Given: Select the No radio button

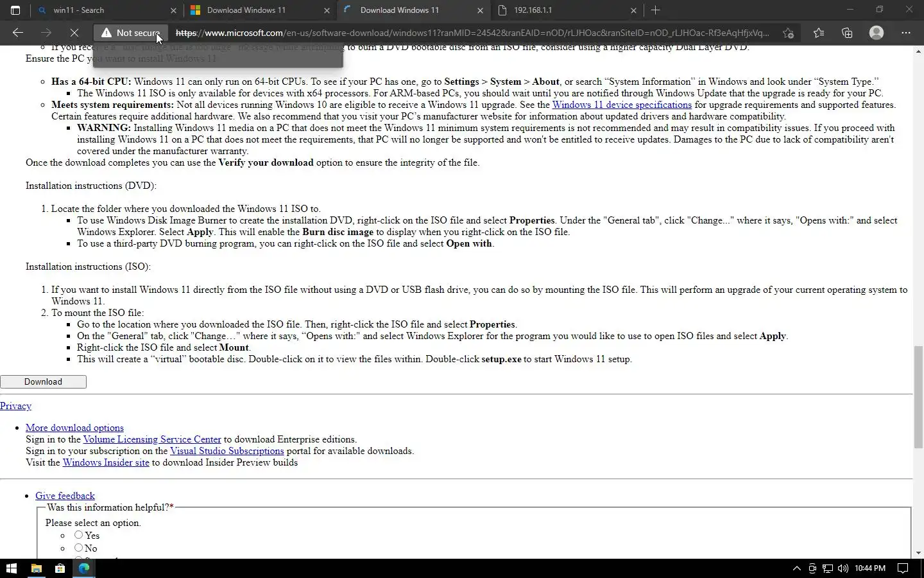Looking at the screenshot, I should coord(78,548).
